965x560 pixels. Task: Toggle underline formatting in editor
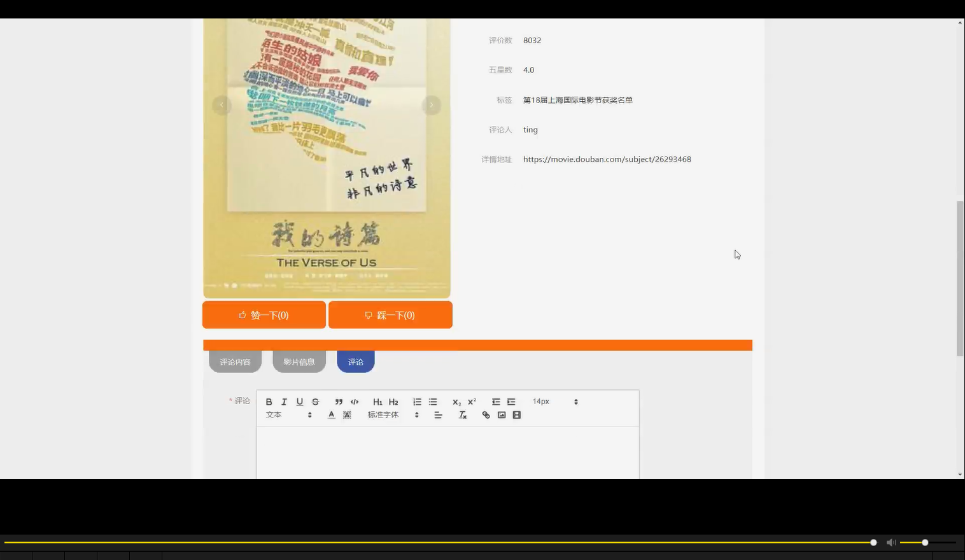click(300, 402)
